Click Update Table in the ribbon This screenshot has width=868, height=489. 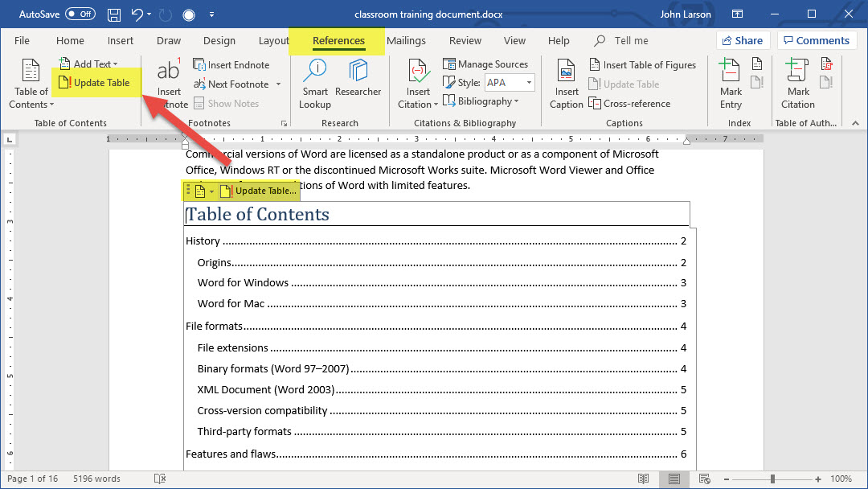point(95,83)
